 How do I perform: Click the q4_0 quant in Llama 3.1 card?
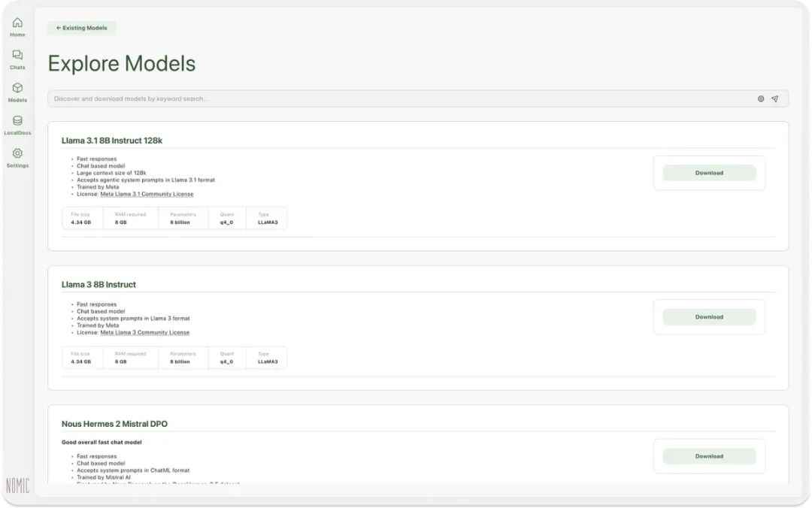[226, 222]
